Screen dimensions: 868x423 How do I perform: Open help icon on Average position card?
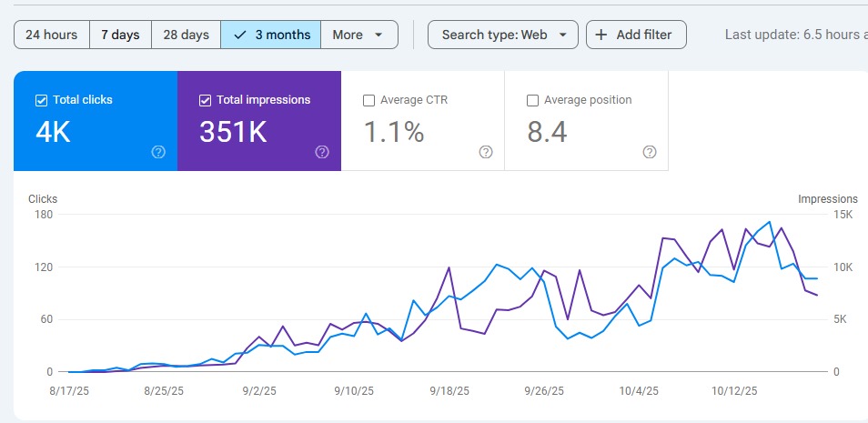click(x=650, y=152)
